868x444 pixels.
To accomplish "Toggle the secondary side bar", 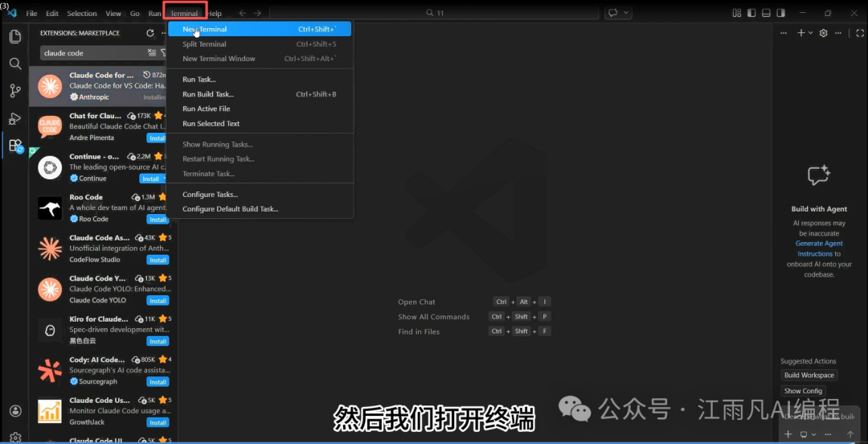I will (780, 13).
